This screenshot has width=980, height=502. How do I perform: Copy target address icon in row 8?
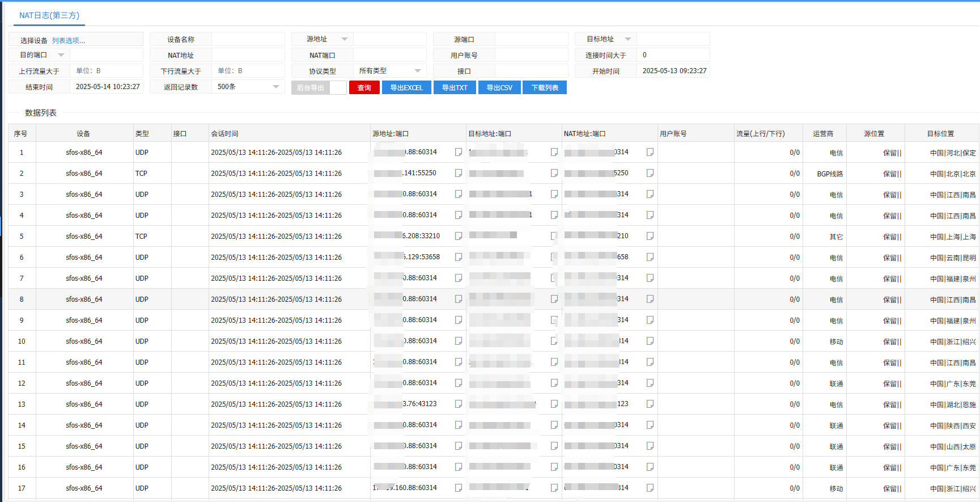coord(554,299)
